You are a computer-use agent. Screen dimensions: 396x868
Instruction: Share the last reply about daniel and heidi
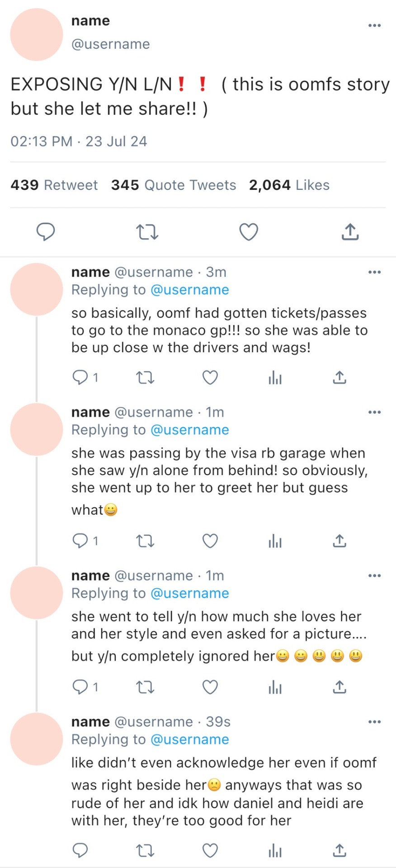tap(339, 850)
